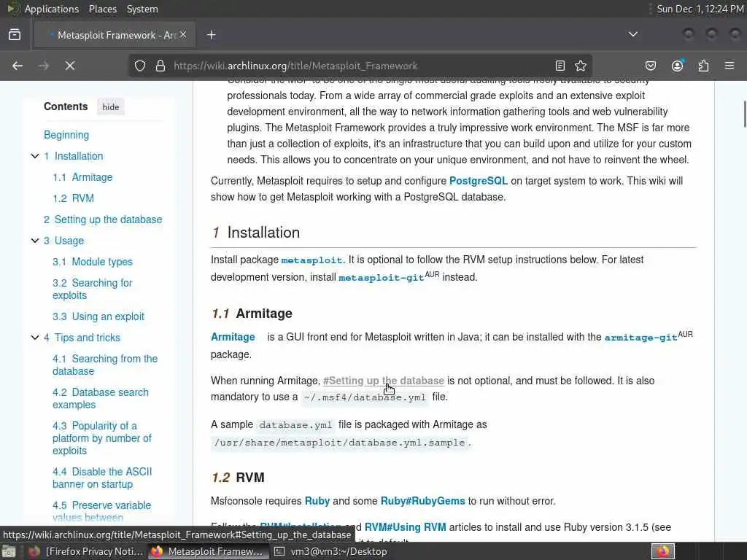Open the Firefox account icon
This screenshot has width=747, height=560.
678,66
